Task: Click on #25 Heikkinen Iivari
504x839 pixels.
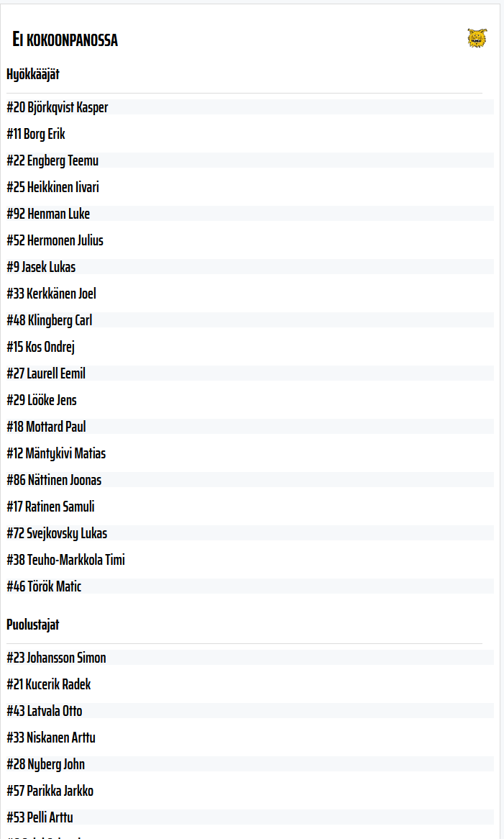Action: coord(53,187)
